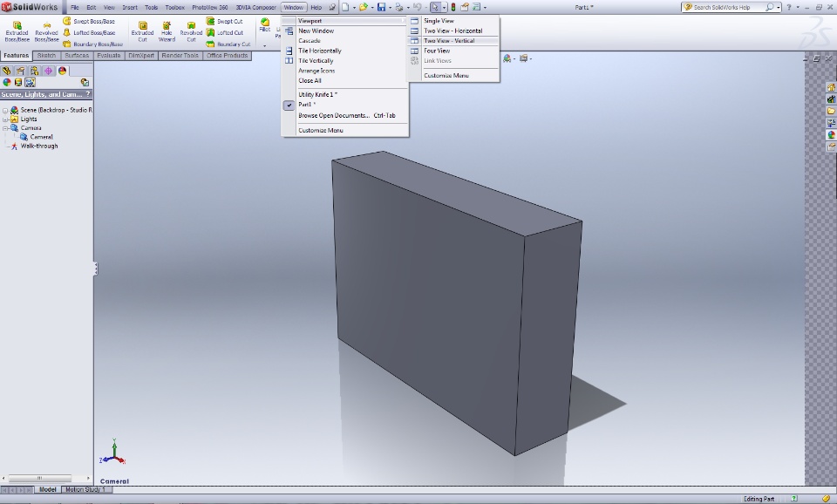Click the View Settings icon above the viewport
The height and width of the screenshot is (504, 837).
point(524,58)
